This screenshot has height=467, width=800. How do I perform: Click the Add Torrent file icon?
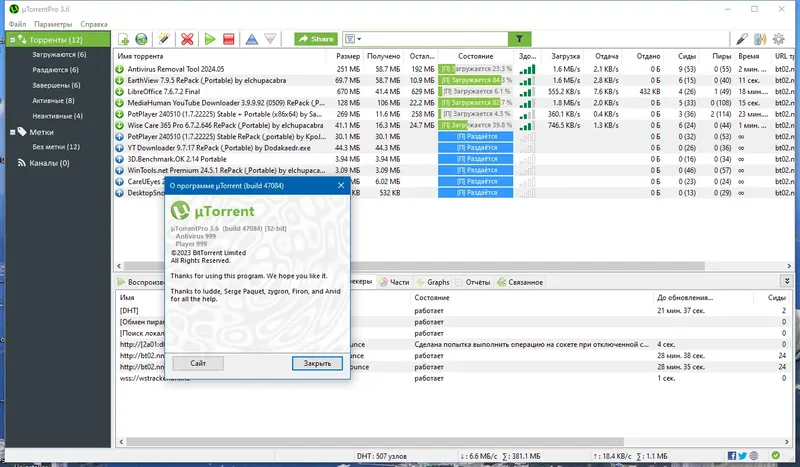[x=123, y=39]
